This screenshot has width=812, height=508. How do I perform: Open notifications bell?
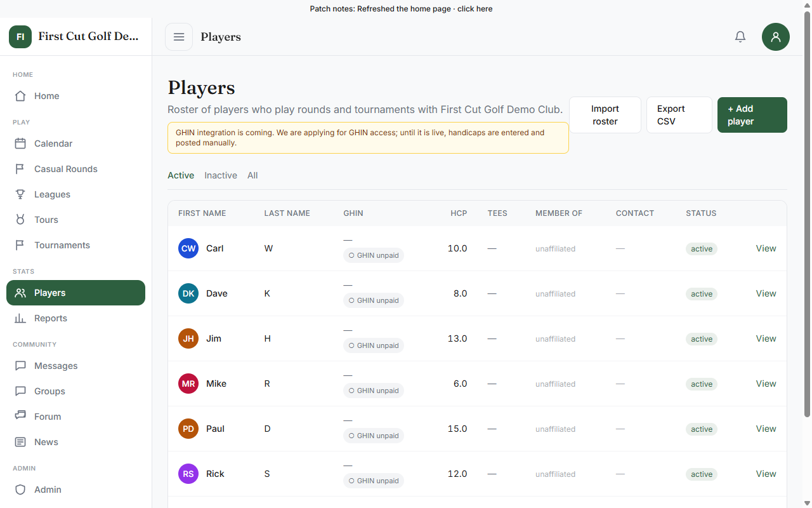[740, 37]
